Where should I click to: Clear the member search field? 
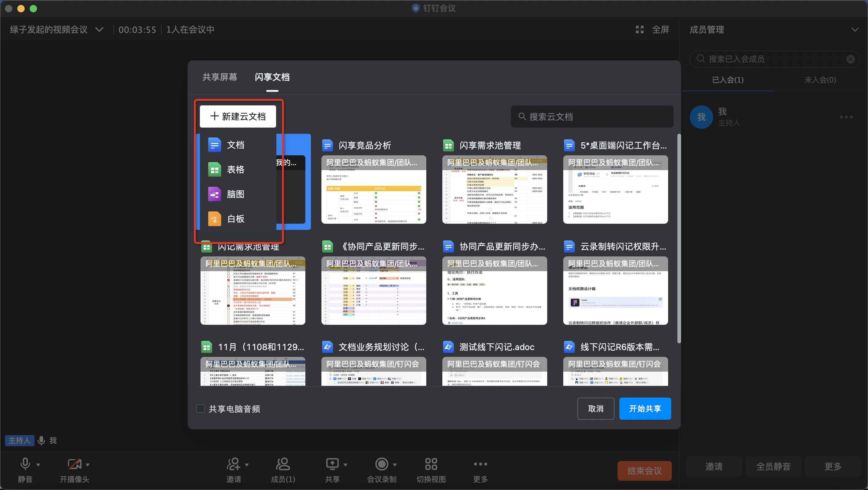coord(850,59)
